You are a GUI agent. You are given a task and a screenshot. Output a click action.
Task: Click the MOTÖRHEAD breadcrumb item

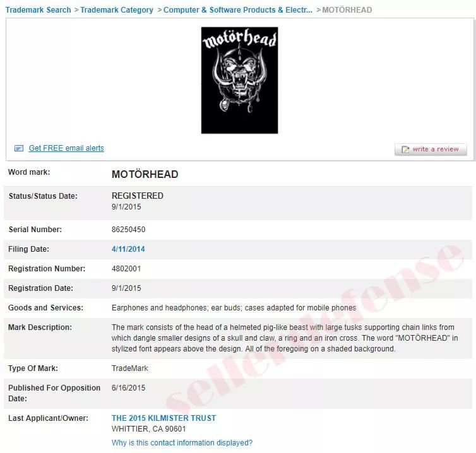347,10
